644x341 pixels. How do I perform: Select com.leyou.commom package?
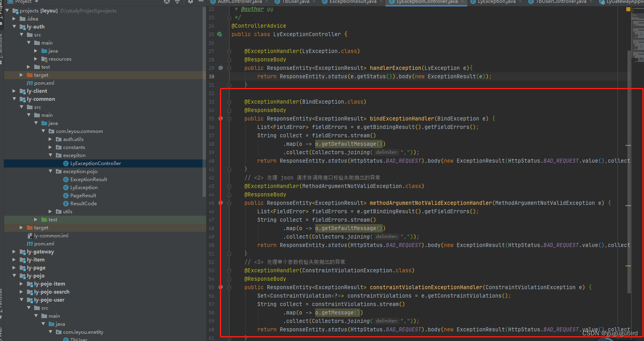point(79,131)
